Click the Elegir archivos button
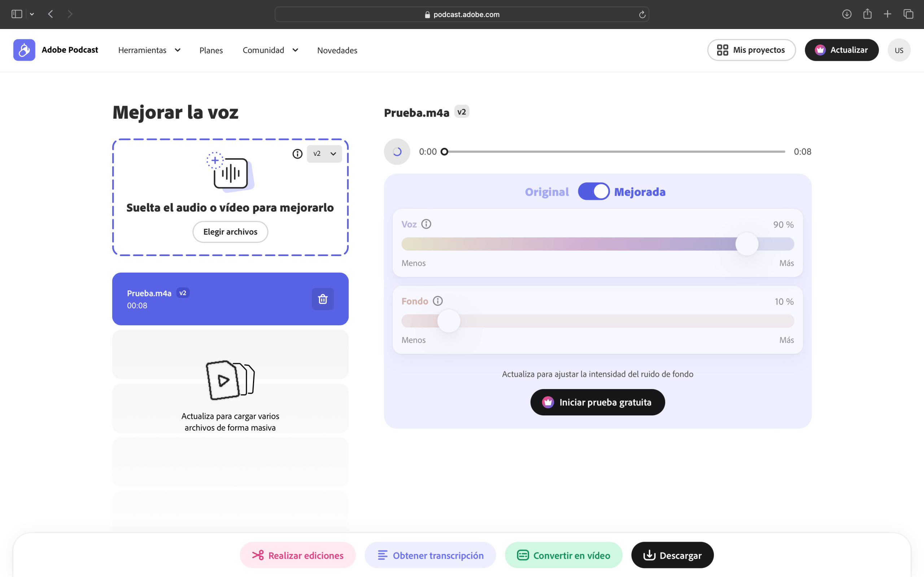Image resolution: width=924 pixels, height=577 pixels. pyautogui.click(x=230, y=232)
